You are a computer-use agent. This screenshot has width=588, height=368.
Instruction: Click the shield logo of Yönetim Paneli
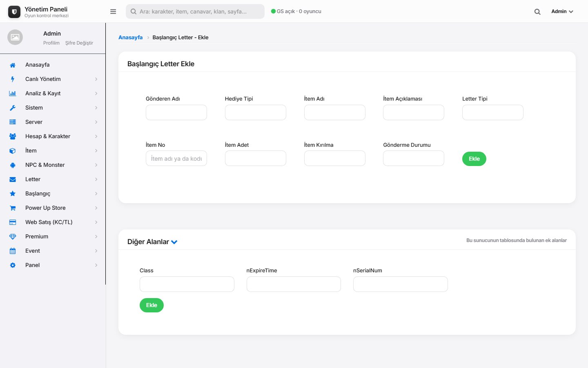point(14,12)
